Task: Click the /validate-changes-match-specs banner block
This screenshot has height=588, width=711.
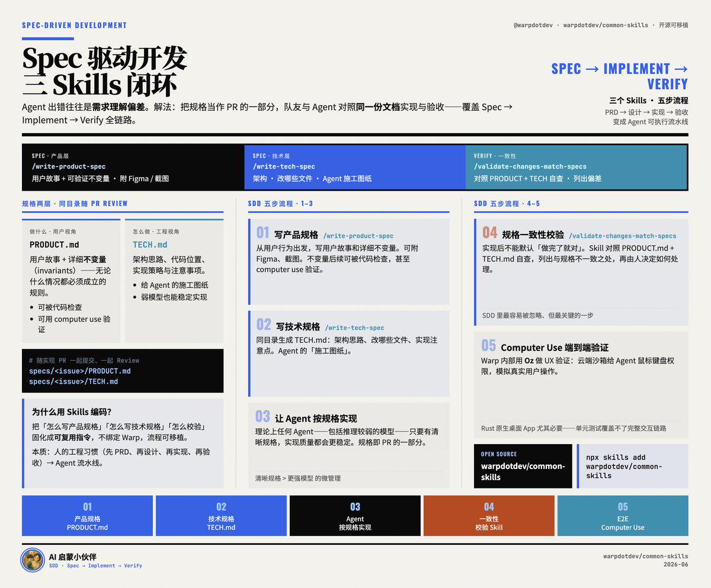Action: (x=577, y=167)
